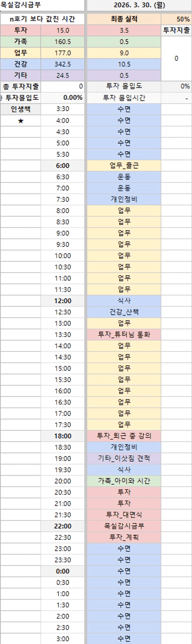Image resolution: width=192 pixels, height=644 pixels.
Task: Click the 50% final result cell
Action: (176, 19)
